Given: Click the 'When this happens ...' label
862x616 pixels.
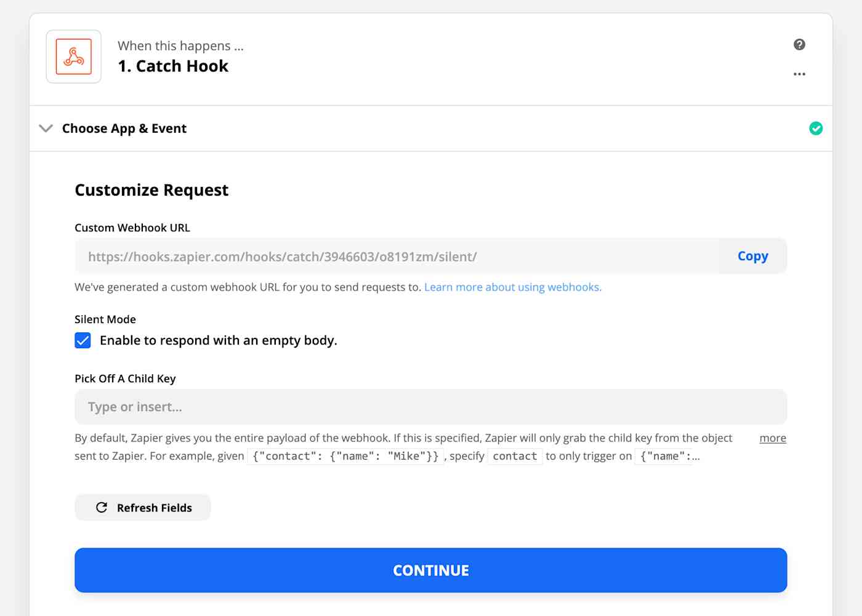Looking at the screenshot, I should (x=180, y=46).
